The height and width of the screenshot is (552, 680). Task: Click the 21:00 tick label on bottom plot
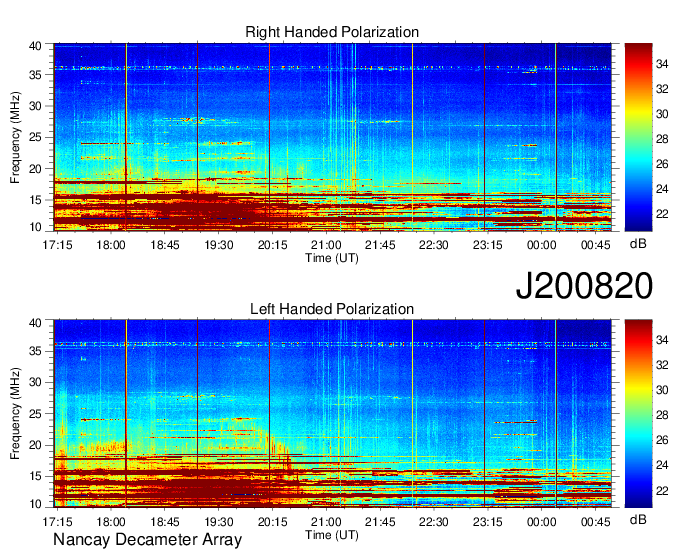coord(326,522)
